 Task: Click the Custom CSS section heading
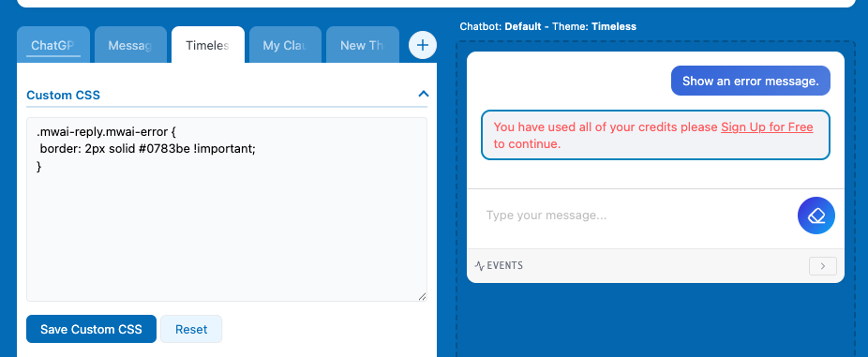click(63, 95)
